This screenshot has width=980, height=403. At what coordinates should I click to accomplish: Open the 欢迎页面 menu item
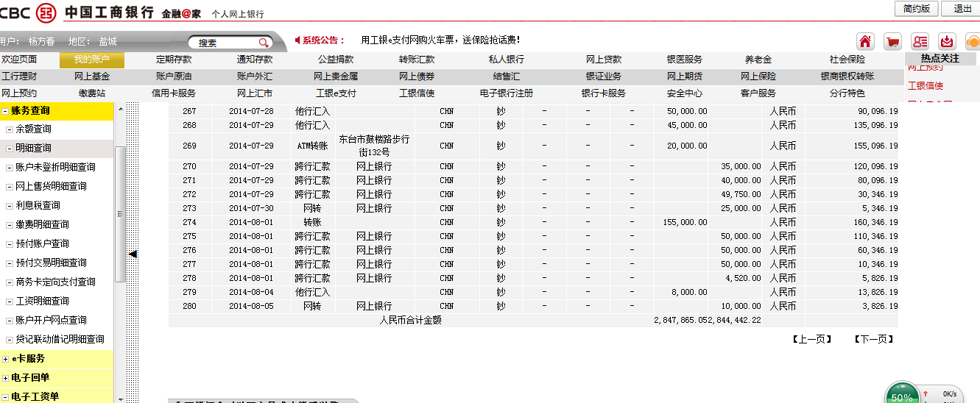click(19, 60)
